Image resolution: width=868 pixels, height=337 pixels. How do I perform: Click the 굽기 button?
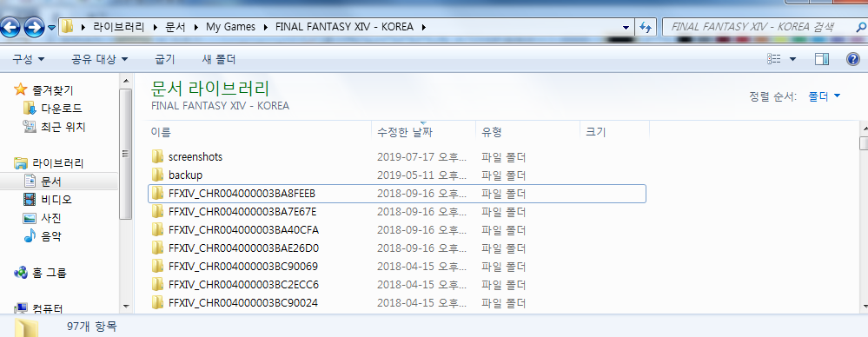[165, 59]
